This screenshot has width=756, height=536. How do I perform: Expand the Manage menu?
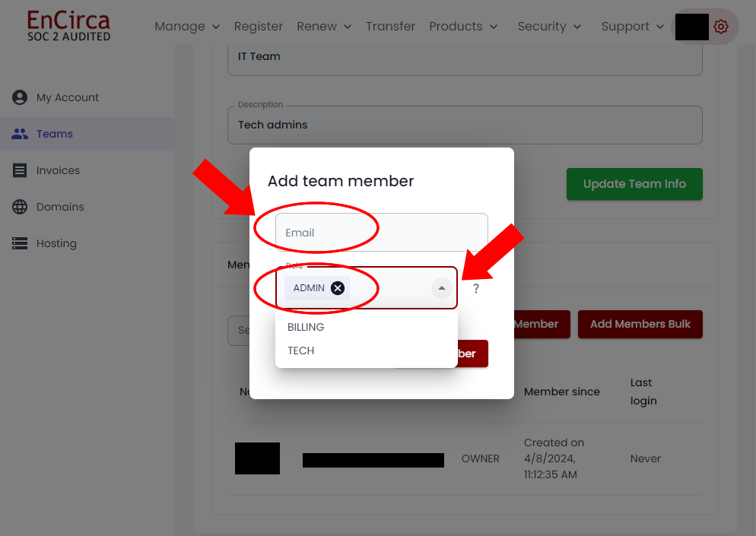(x=186, y=27)
